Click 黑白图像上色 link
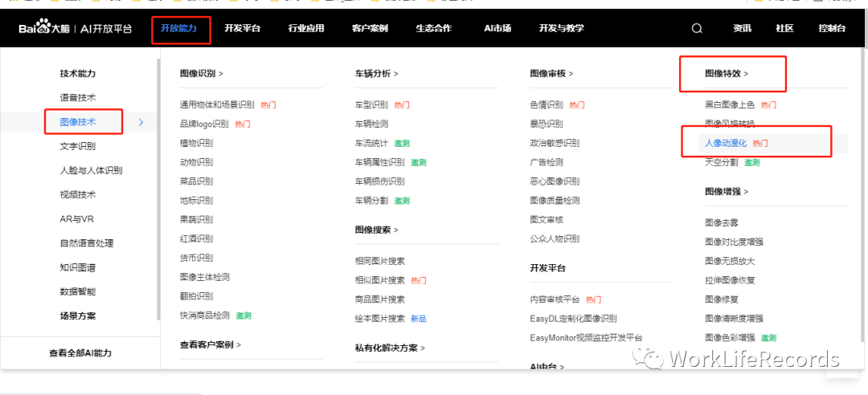The image size is (868, 395). 730,104
